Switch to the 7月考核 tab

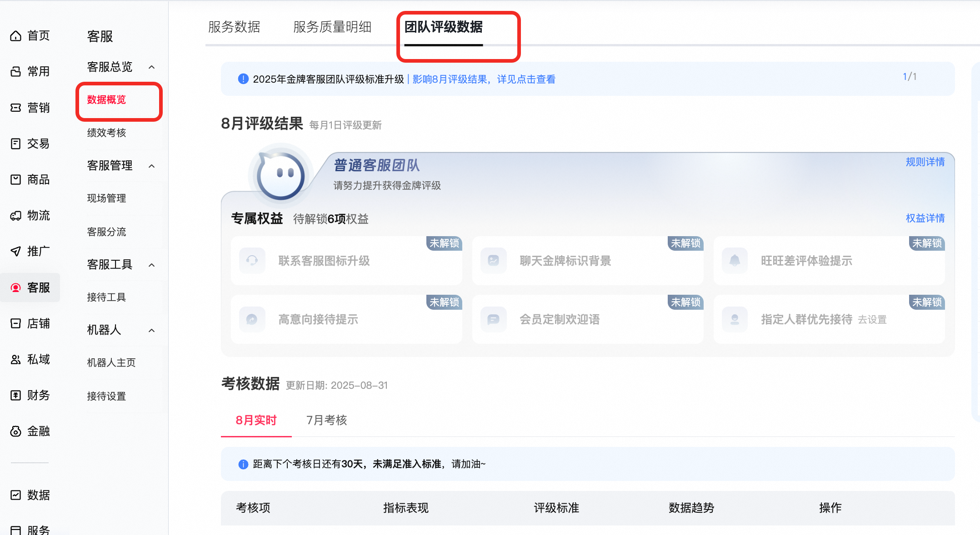327,421
